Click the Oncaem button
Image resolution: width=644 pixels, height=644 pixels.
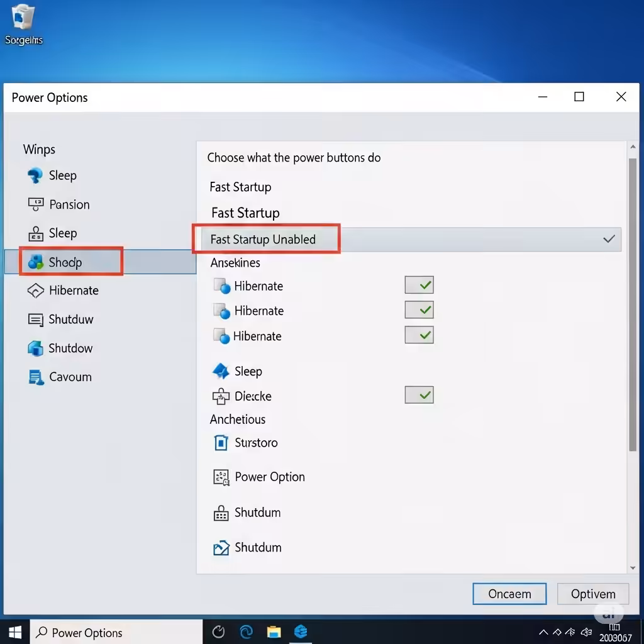[x=509, y=594]
